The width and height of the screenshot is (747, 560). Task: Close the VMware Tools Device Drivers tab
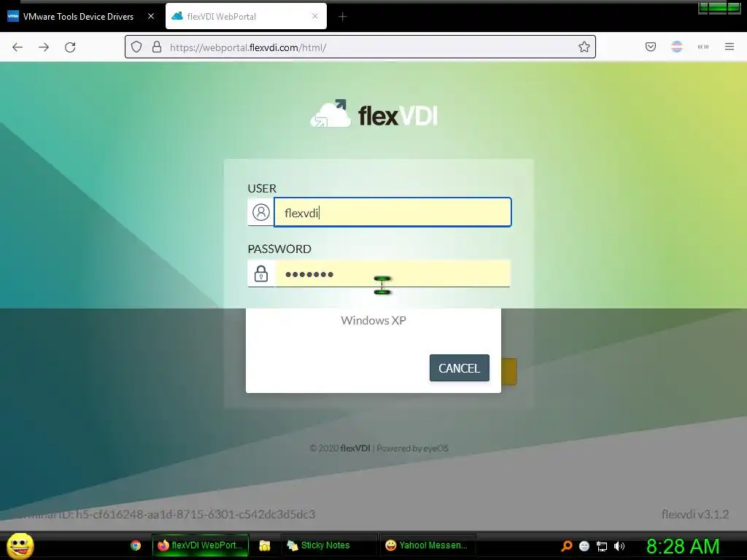pyautogui.click(x=151, y=16)
